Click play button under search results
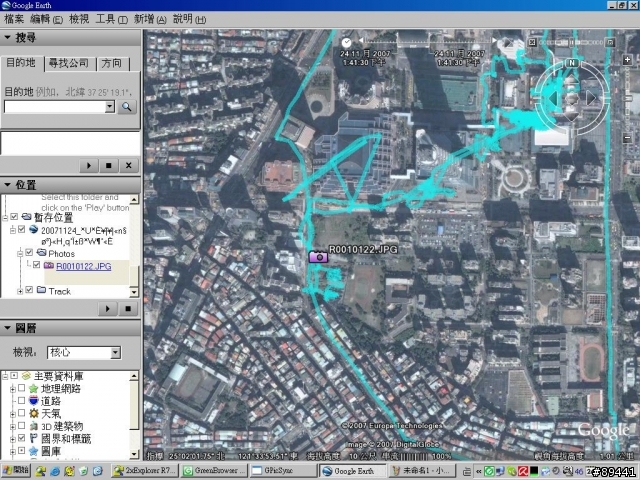 click(89, 166)
